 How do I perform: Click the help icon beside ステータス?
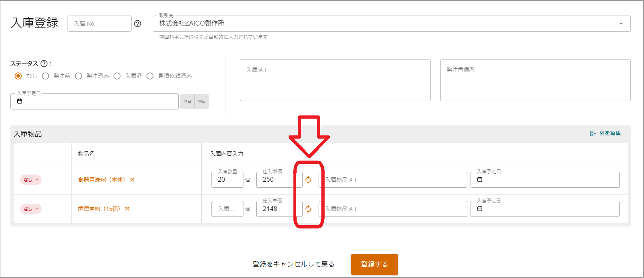(44, 64)
